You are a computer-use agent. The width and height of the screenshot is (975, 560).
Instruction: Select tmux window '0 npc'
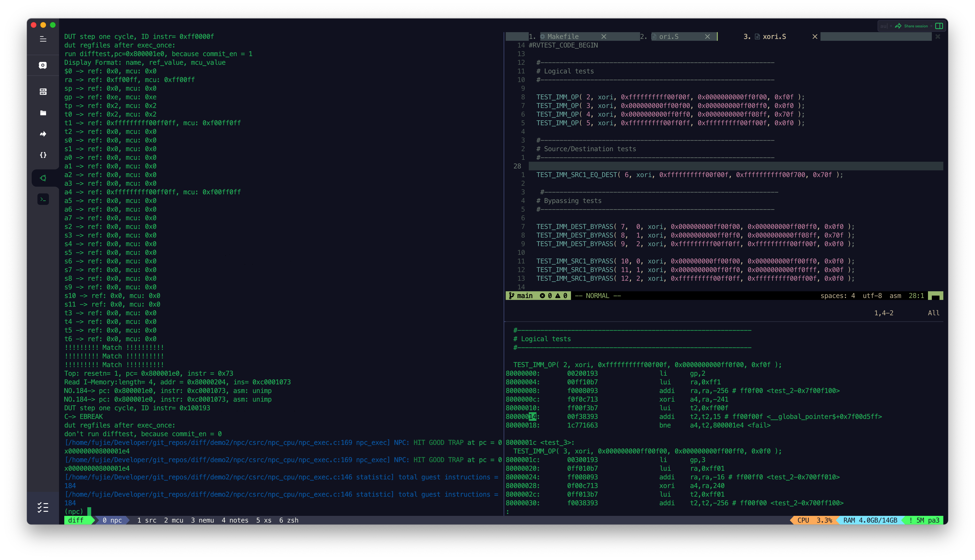pos(112,520)
